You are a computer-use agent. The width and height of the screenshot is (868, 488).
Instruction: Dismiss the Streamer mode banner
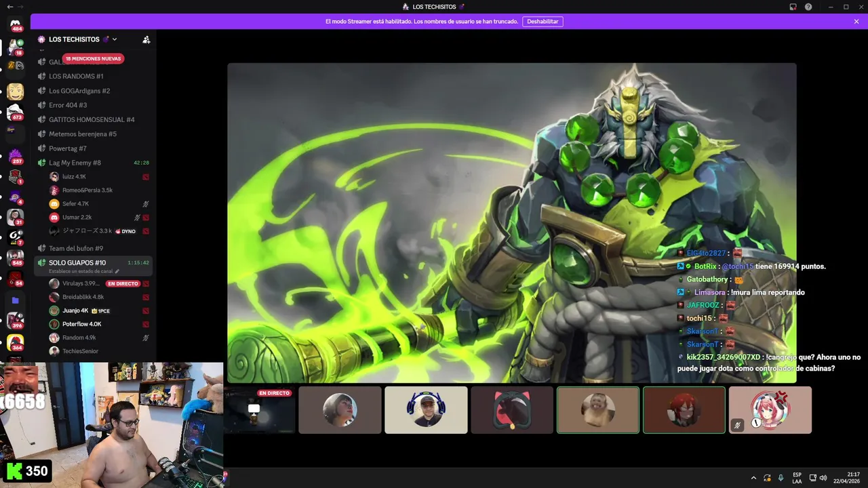coord(856,22)
